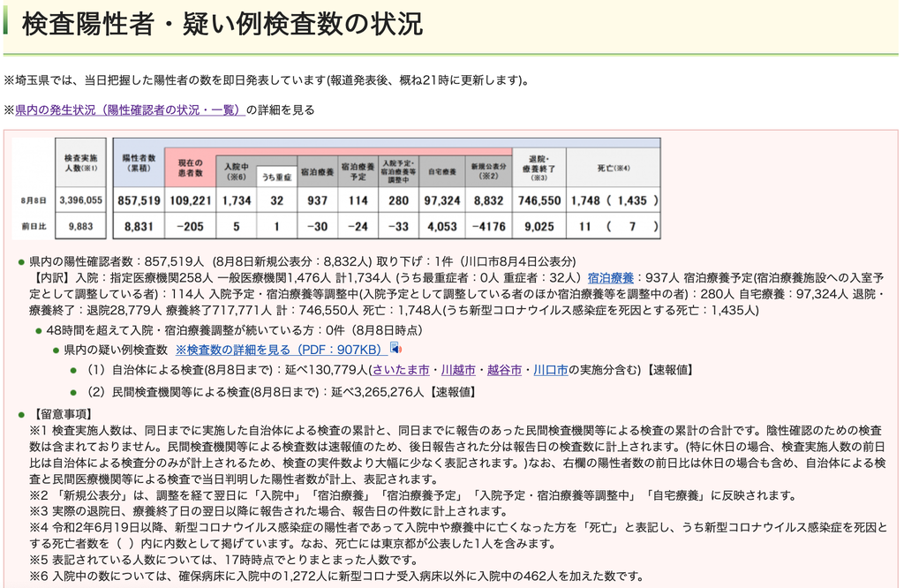Click the 9,025 table cell
Image resolution: width=904 pixels, height=588 pixels.
point(539,227)
